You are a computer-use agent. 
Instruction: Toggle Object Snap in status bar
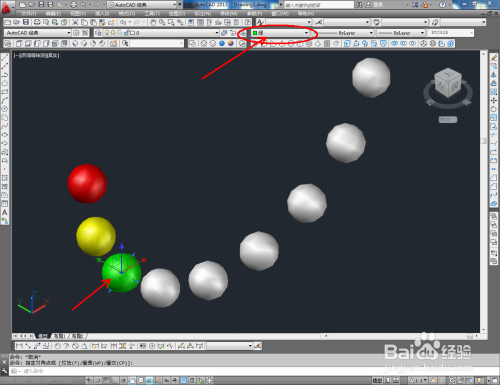coord(132,380)
